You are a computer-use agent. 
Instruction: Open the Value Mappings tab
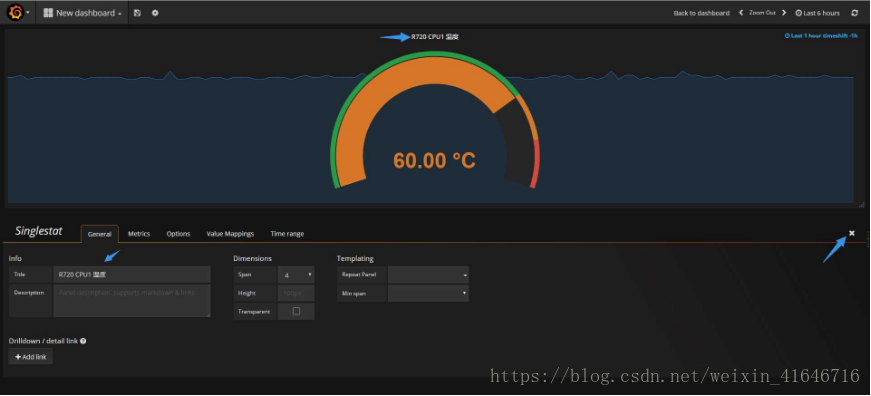tap(230, 234)
